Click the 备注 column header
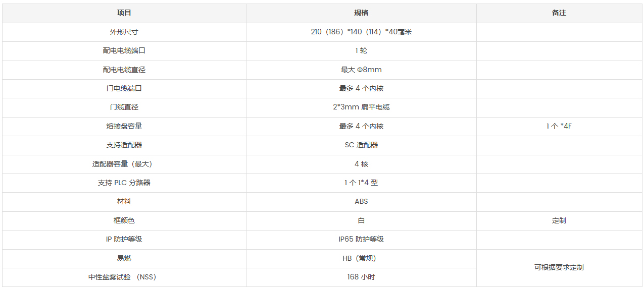 (559, 13)
